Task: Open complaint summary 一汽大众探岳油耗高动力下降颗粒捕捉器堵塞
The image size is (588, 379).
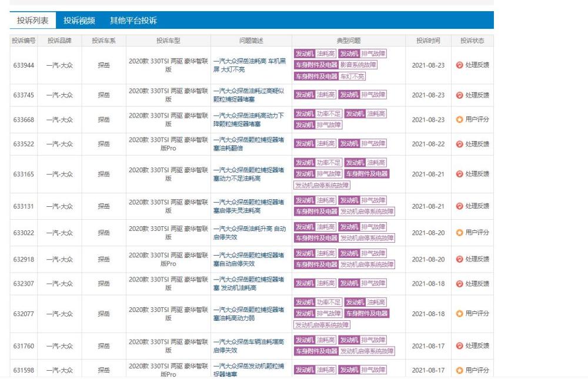Action: coord(249,120)
